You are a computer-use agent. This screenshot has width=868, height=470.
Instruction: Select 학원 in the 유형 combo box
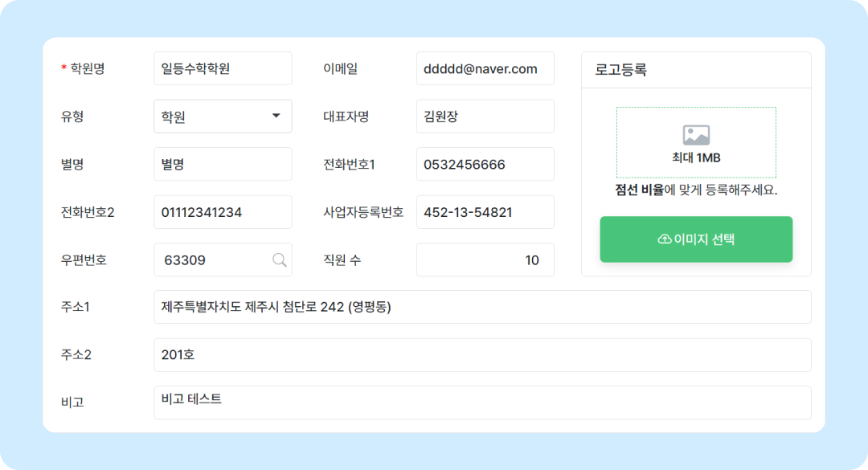[x=209, y=116]
